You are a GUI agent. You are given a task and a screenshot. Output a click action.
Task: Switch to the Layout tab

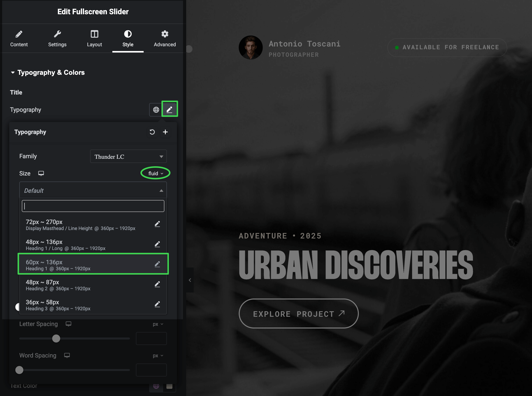[x=94, y=38]
